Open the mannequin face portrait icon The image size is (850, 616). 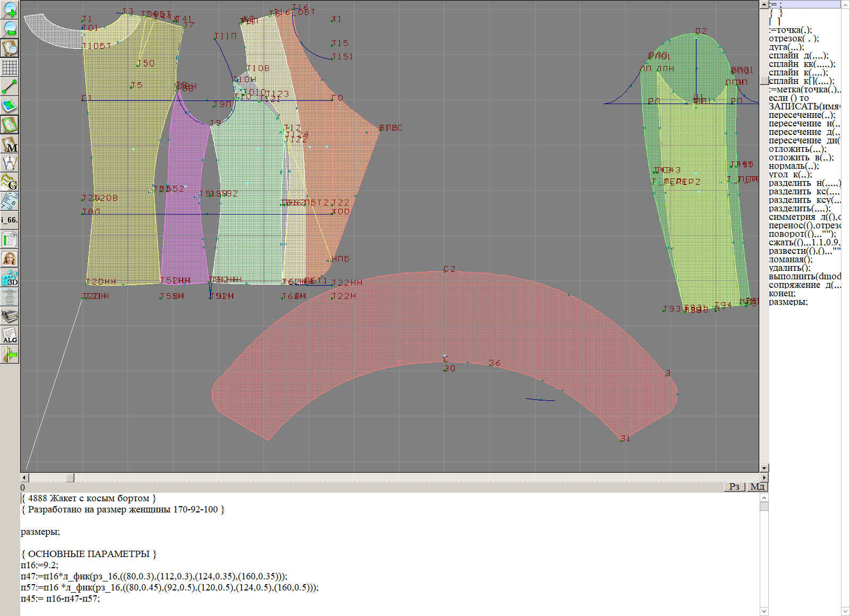coord(10,259)
